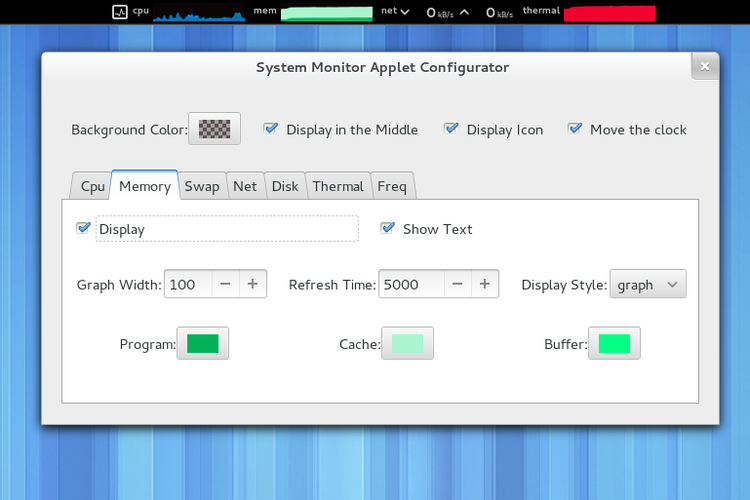Open the Thermal tab
This screenshot has height=500, width=750.
[337, 186]
